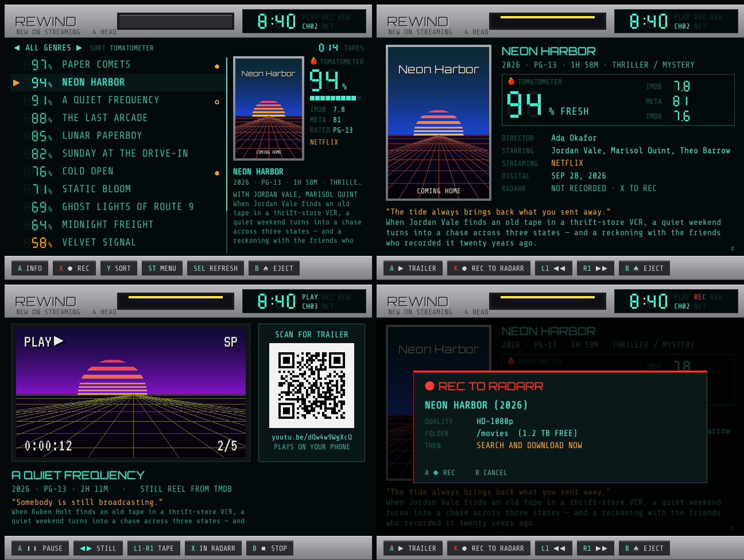Toggle the SEARCH AND DOWNLOAD NOW option
Viewport: 744px width, 560px height.
pyautogui.click(x=529, y=445)
